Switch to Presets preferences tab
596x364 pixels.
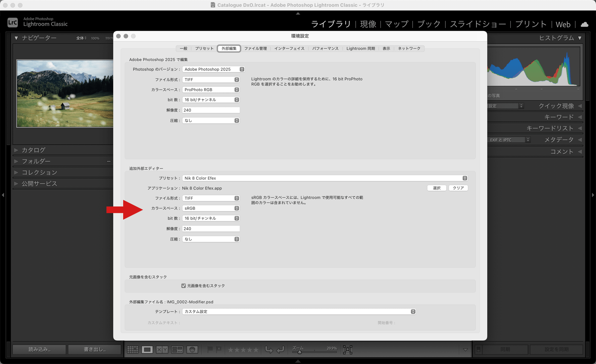(x=204, y=49)
